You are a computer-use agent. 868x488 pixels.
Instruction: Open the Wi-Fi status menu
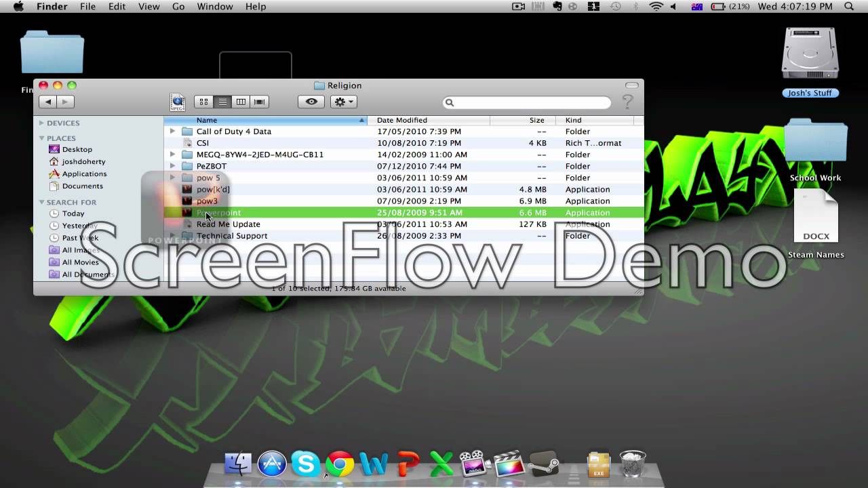(x=656, y=6)
